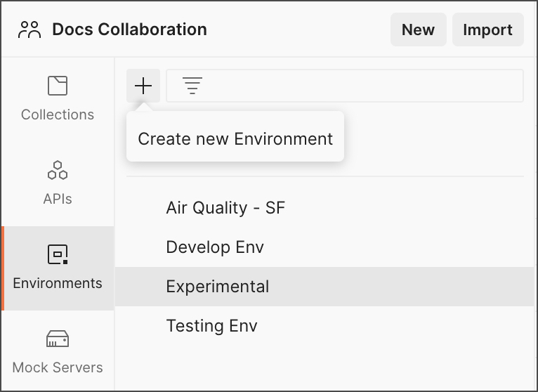Click the workspace people icon
The height and width of the screenshot is (392, 538).
pyautogui.click(x=30, y=30)
